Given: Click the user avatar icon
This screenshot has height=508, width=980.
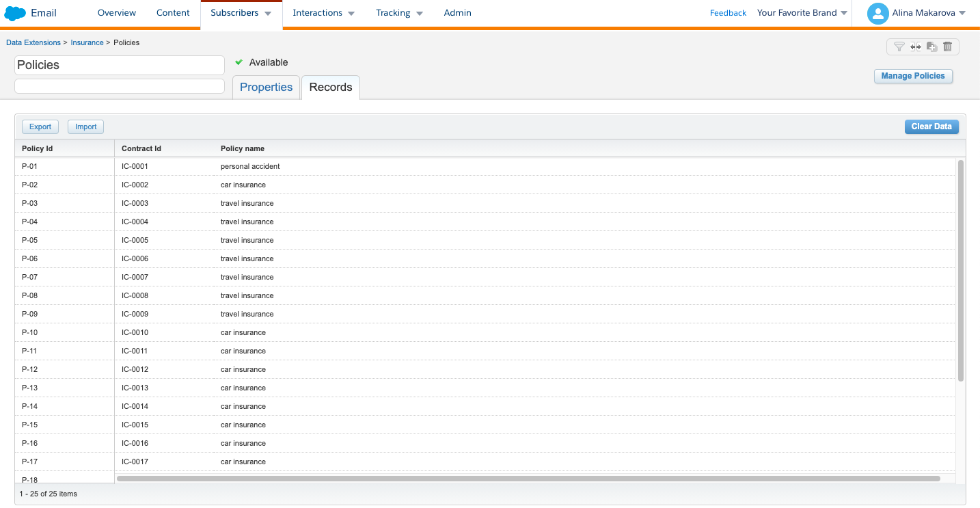Looking at the screenshot, I should [x=877, y=13].
